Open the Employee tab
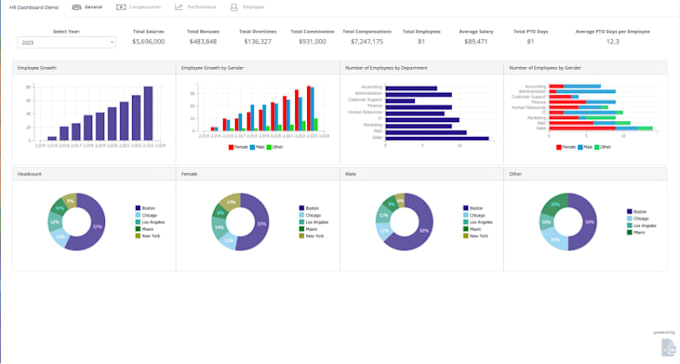The height and width of the screenshot is (364, 680). click(247, 7)
